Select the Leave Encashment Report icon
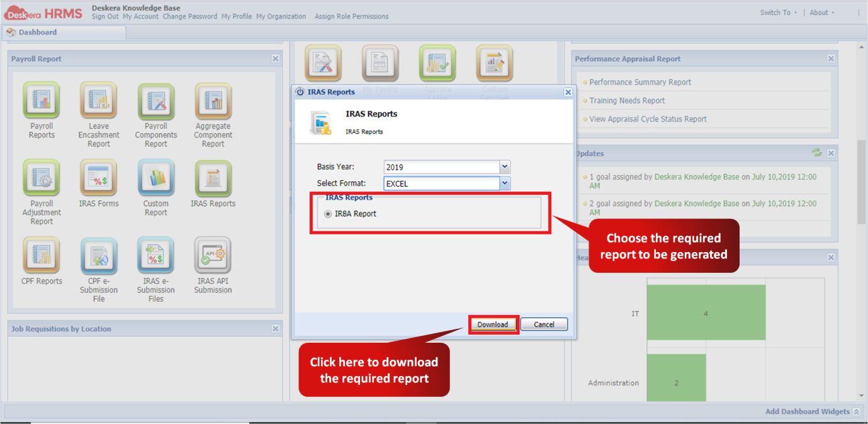This screenshot has height=424, width=868. (98, 101)
